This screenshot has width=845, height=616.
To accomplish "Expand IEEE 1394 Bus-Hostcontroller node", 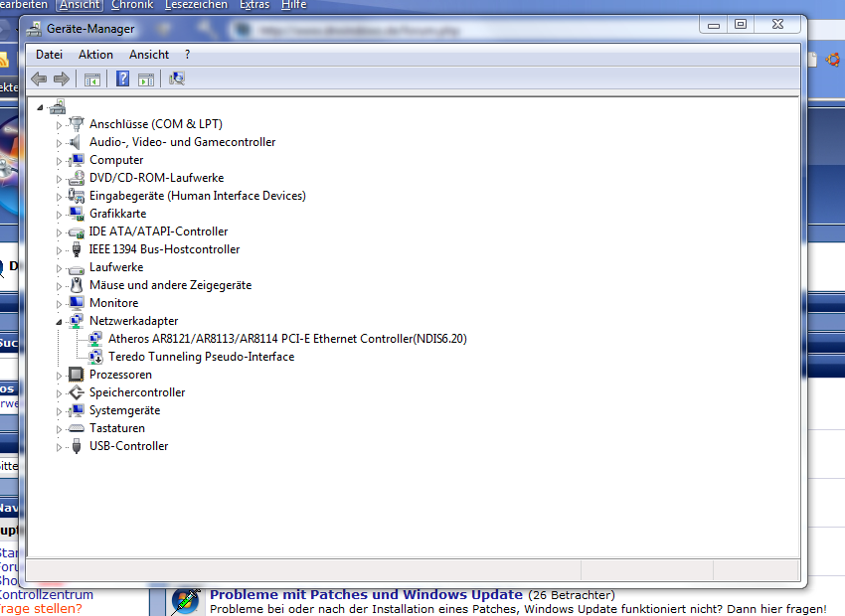I will (x=60, y=250).
